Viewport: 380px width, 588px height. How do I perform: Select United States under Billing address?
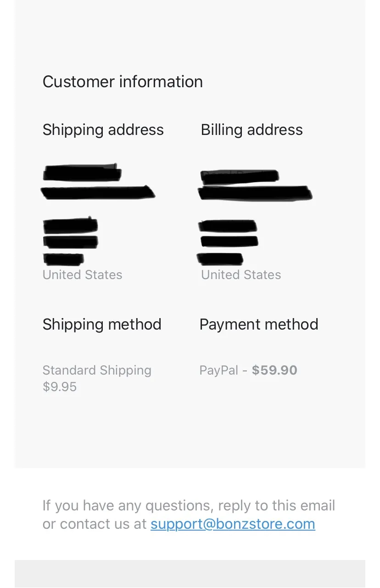(x=241, y=275)
